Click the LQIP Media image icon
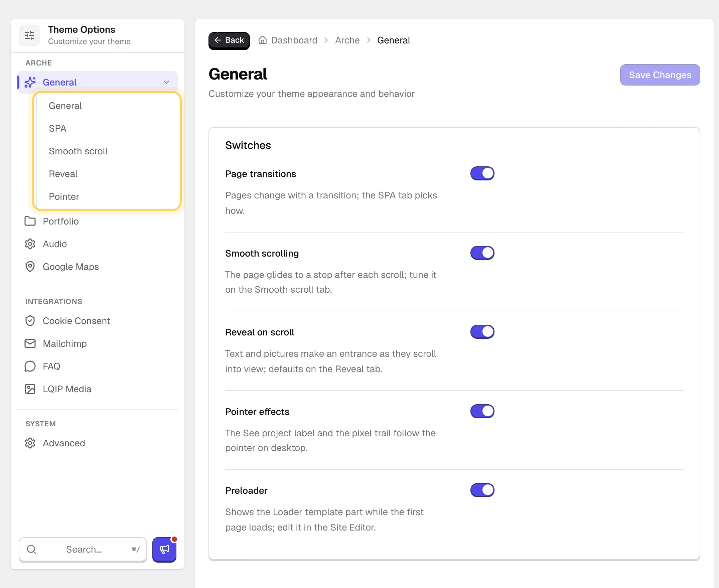 30,389
